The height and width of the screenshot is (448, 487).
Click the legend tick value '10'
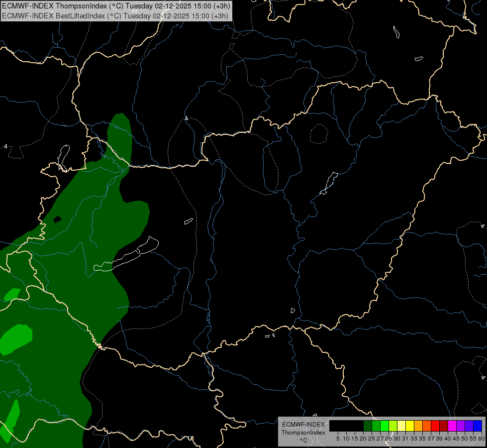346,439
